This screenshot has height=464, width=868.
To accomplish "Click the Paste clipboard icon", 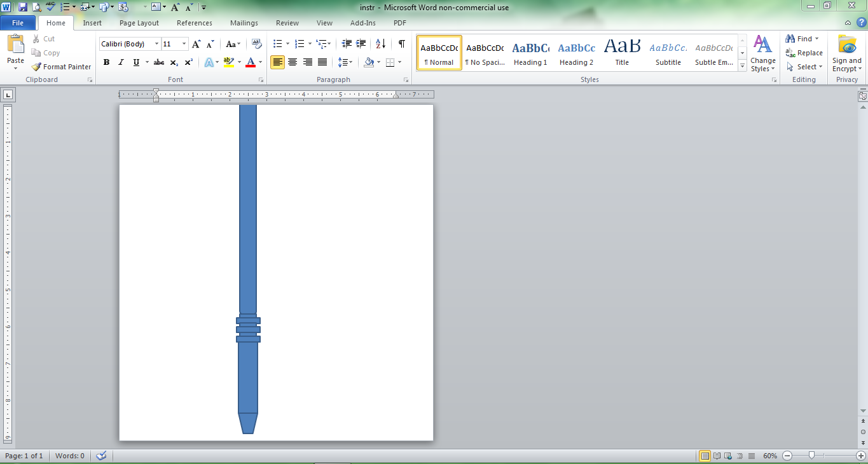I will tap(15, 44).
